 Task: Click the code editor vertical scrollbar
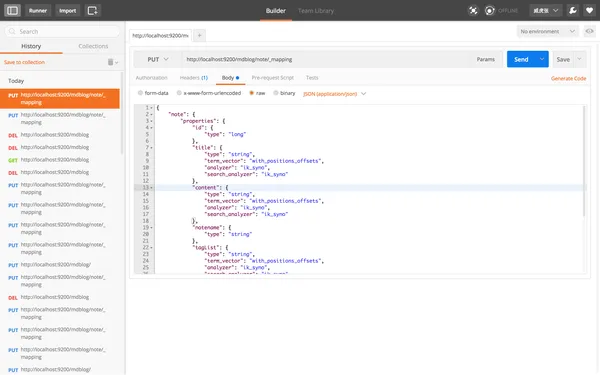point(584,161)
